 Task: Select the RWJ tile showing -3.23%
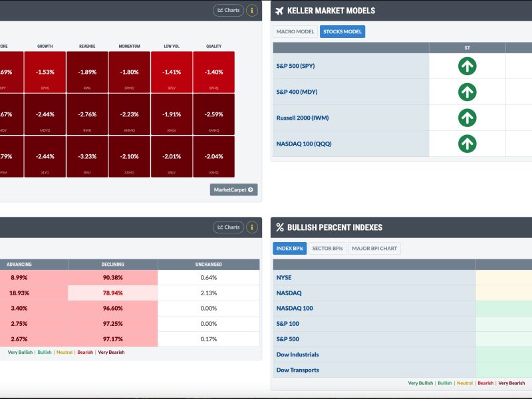87,156
